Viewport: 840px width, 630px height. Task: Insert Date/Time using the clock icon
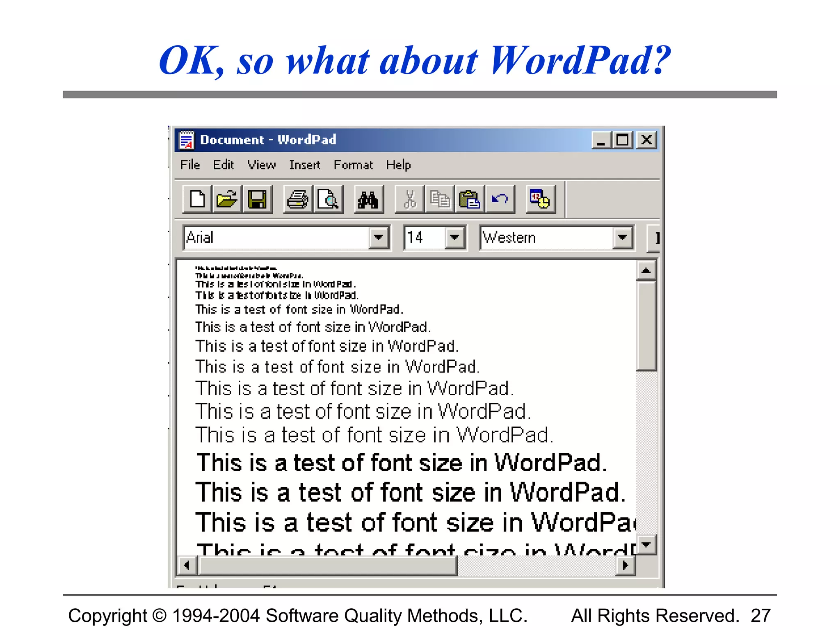pos(541,199)
